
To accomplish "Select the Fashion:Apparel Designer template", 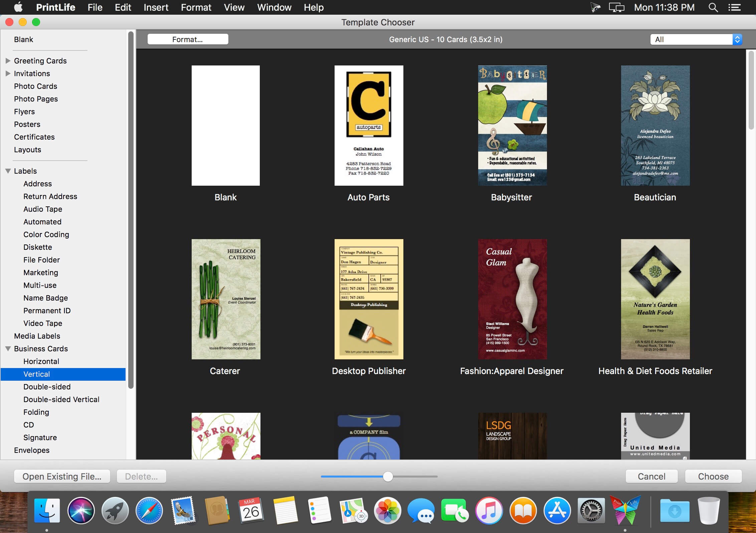I will [512, 299].
